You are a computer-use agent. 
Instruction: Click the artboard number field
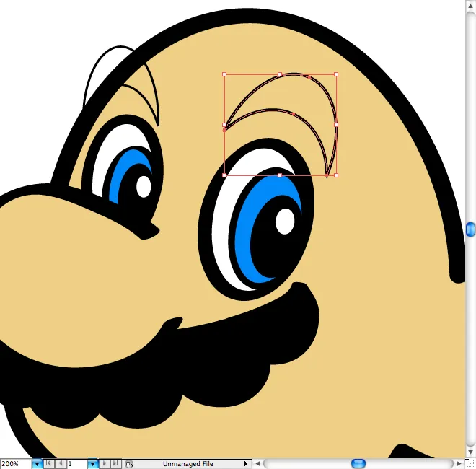click(76, 464)
